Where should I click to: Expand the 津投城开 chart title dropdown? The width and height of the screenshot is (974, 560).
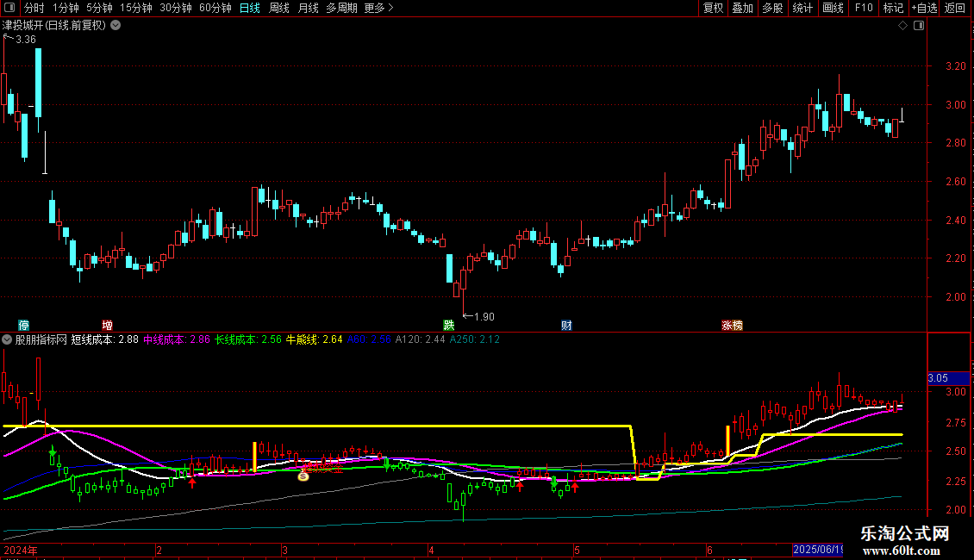pyautogui.click(x=116, y=26)
